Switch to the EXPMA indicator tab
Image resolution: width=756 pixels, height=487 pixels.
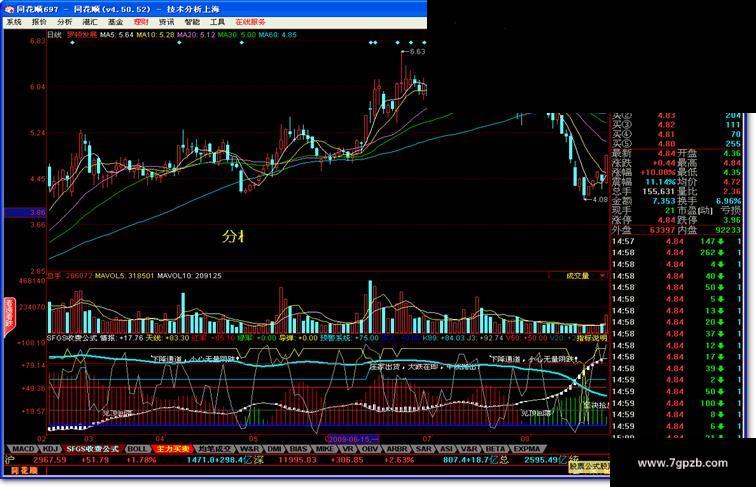pos(526,449)
